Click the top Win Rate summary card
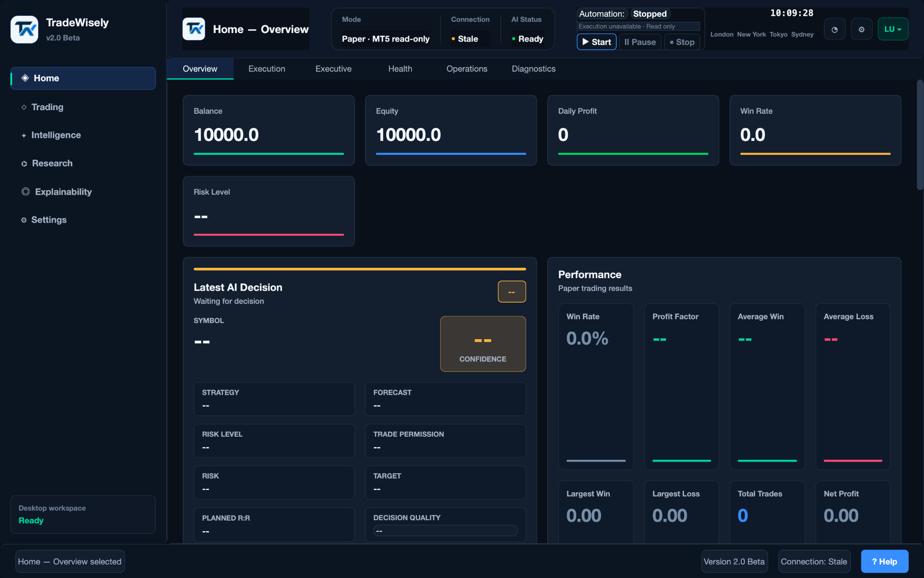The height and width of the screenshot is (578, 924). [x=815, y=130]
